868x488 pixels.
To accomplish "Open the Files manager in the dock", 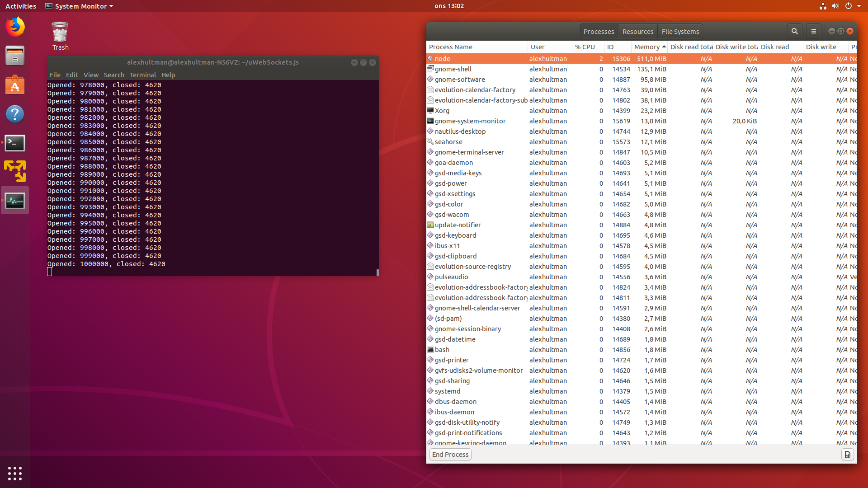I will 15,56.
